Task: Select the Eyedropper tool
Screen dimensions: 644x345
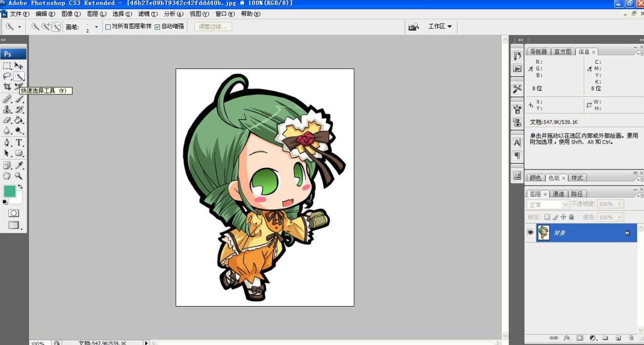Action: pos(19,165)
